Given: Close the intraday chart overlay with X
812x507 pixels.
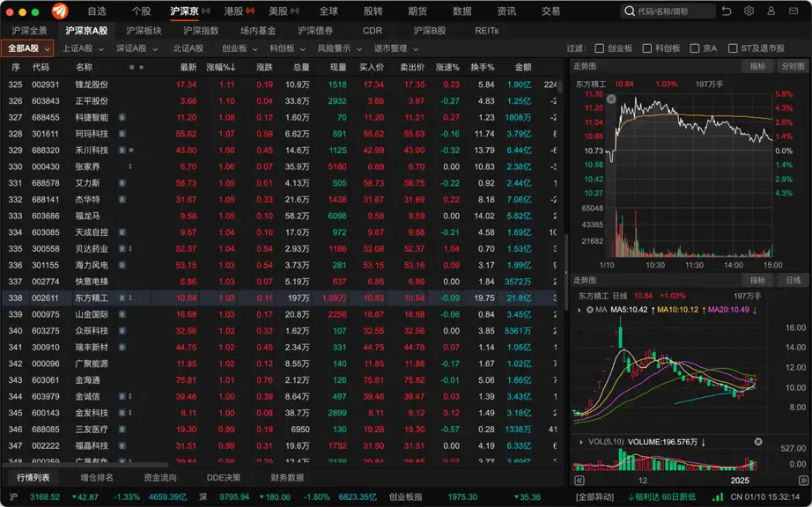Looking at the screenshot, I should (x=611, y=99).
